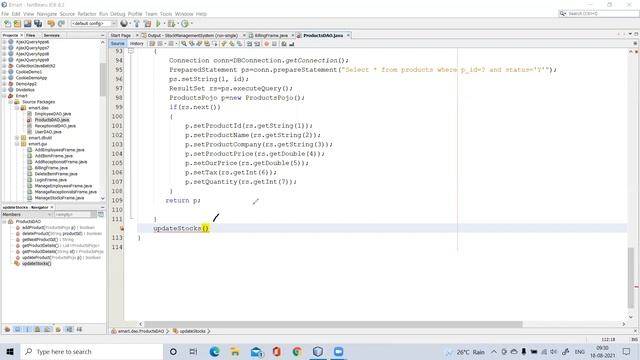
Task: Collapse the Emart project node
Action: tap(4, 96)
